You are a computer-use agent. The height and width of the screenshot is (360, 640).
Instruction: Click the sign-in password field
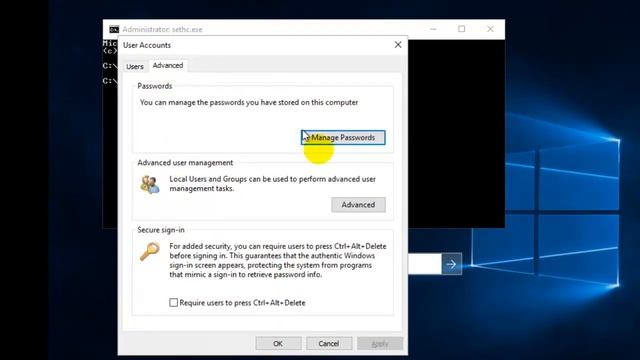pyautogui.click(x=424, y=264)
